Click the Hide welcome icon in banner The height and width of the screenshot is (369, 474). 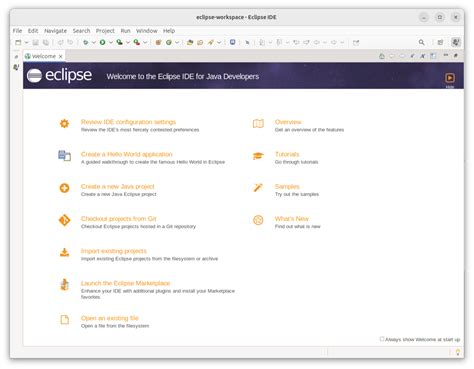pyautogui.click(x=450, y=78)
